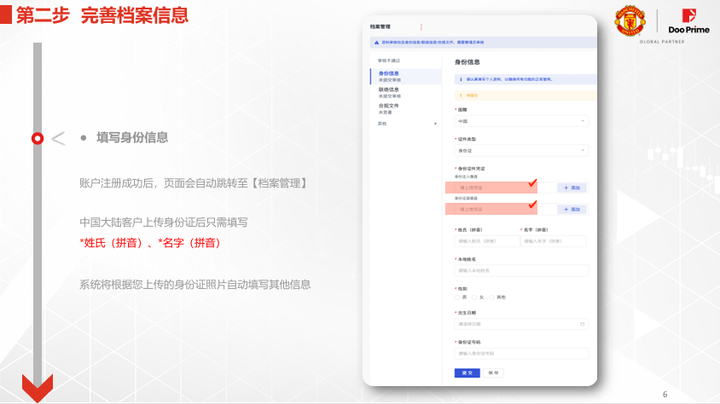Select the 女 gender radio button
Screen dimensions: 720x404
tap(474, 297)
